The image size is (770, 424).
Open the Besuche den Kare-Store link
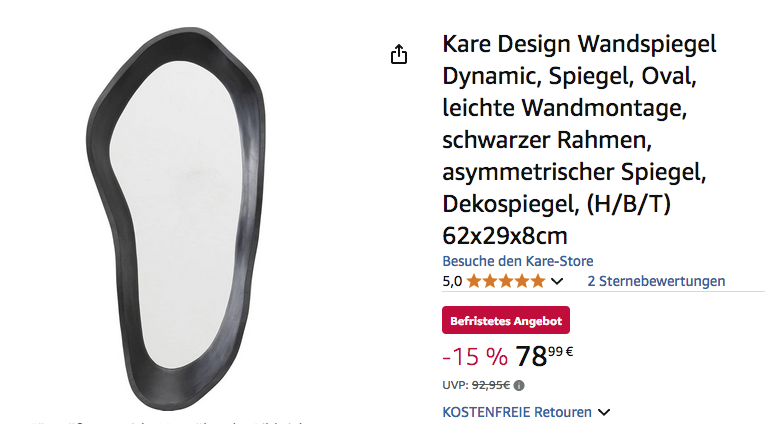click(518, 261)
